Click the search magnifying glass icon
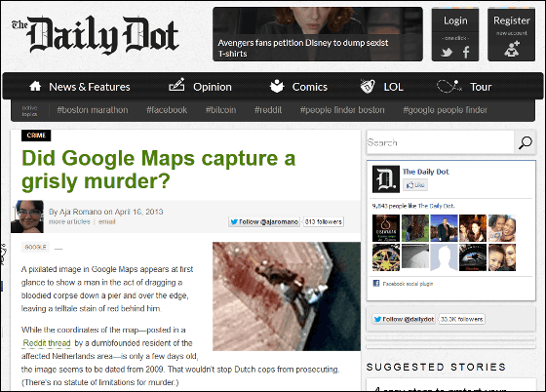Screen dimensions: 546x392 coord(526,142)
